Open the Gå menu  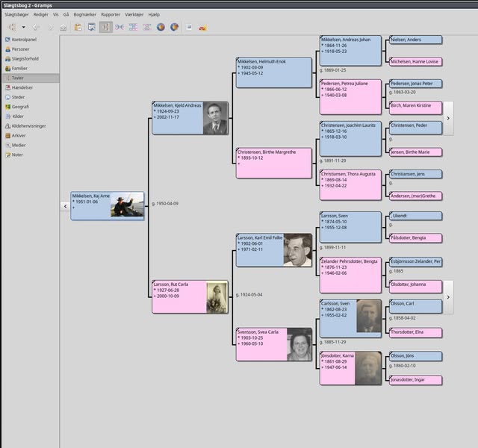pyautogui.click(x=66, y=15)
